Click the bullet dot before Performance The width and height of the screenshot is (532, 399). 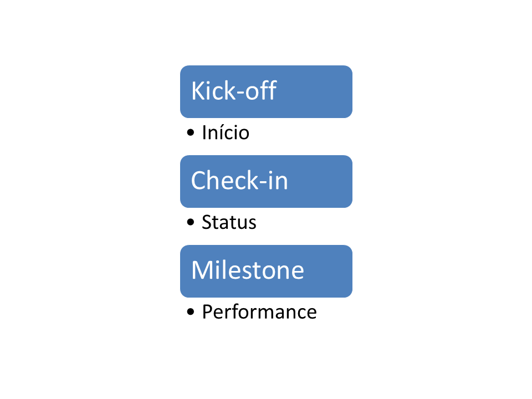[191, 312]
